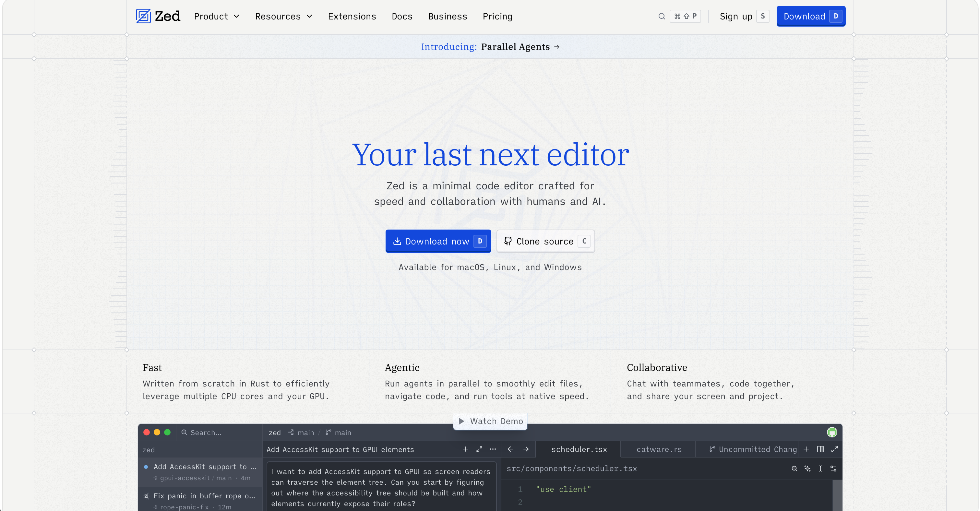The width and height of the screenshot is (980, 511).
Task: Click the "Collaborative" feature heading
Action: click(x=657, y=368)
